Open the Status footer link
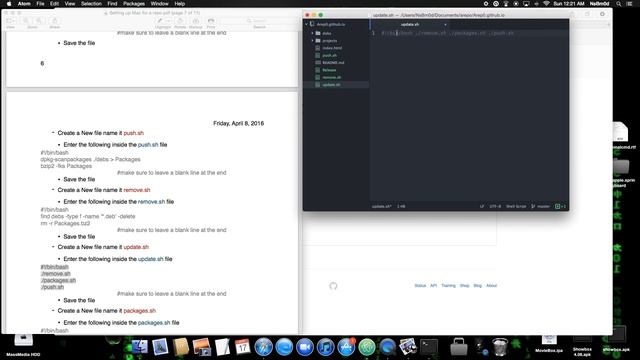640x360 pixels. [420, 286]
